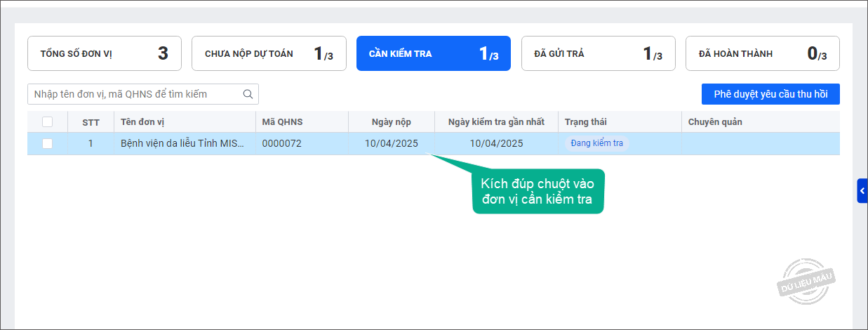Check the box for row 1
This screenshot has height=330, width=868.
pos(48,144)
